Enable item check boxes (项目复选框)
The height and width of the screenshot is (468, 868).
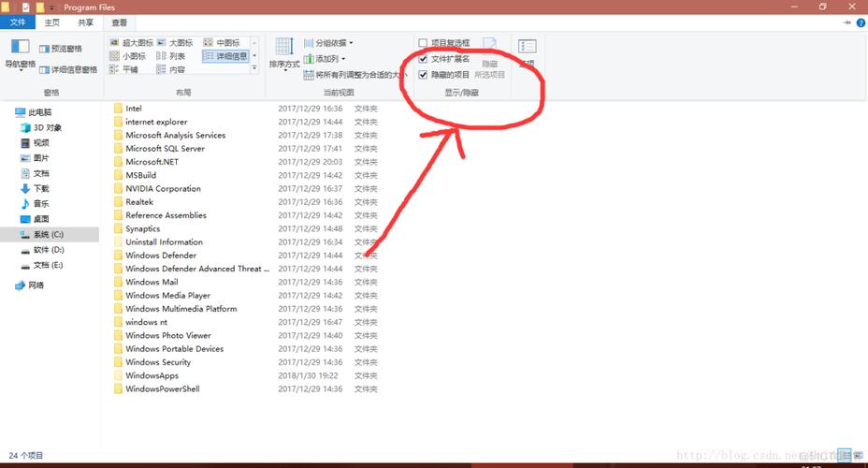click(x=444, y=43)
